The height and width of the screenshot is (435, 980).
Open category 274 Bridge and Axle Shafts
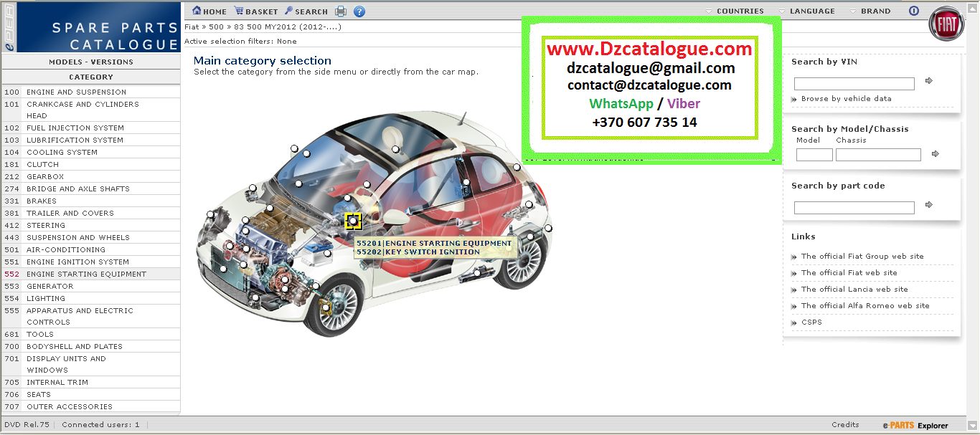91,189
